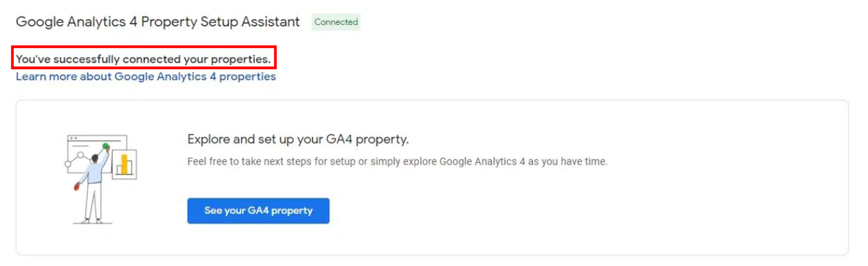Click the successfully connected your properties message
Screen dimensions: 868x266
pyautogui.click(x=143, y=59)
